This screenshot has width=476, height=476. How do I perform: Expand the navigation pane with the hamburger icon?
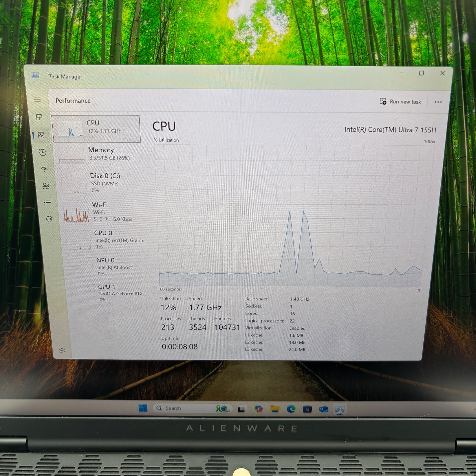click(x=38, y=99)
